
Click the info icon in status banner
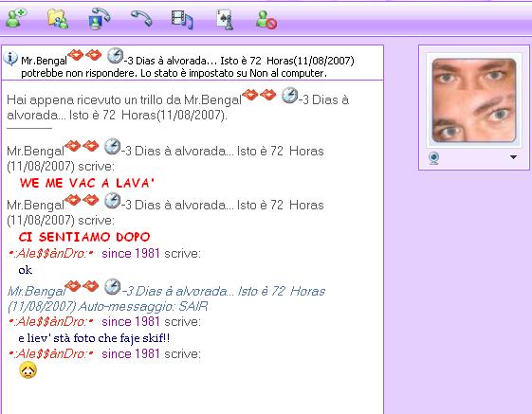[10, 59]
